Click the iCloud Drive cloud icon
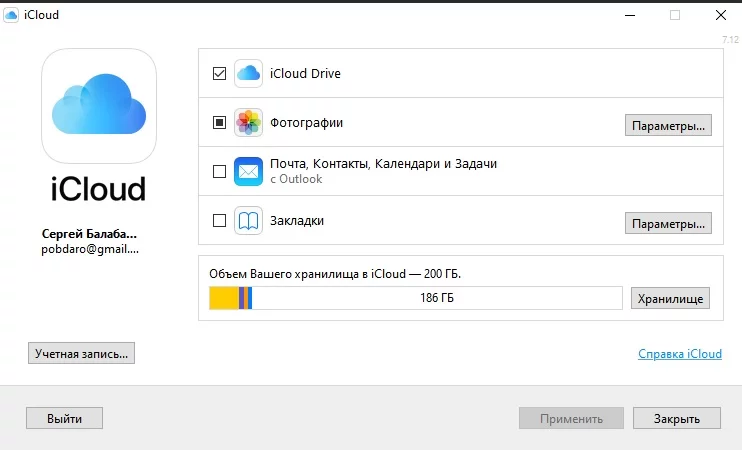Image resolution: width=742 pixels, height=450 pixels. [x=248, y=73]
